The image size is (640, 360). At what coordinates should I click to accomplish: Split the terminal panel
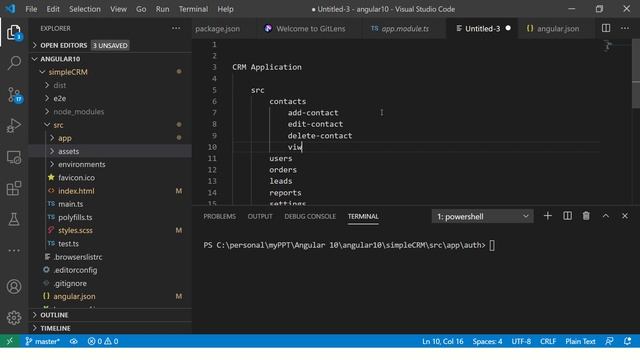567,216
